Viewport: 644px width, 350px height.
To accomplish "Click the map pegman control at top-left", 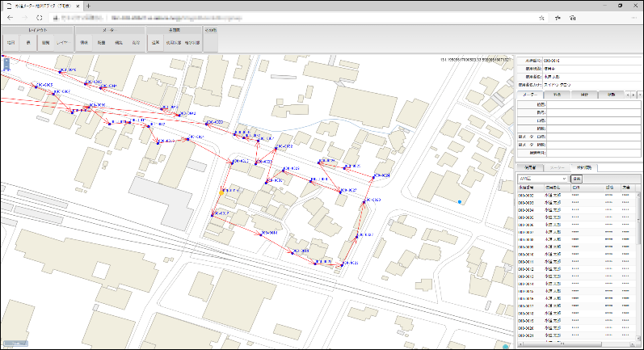I will (6, 65).
